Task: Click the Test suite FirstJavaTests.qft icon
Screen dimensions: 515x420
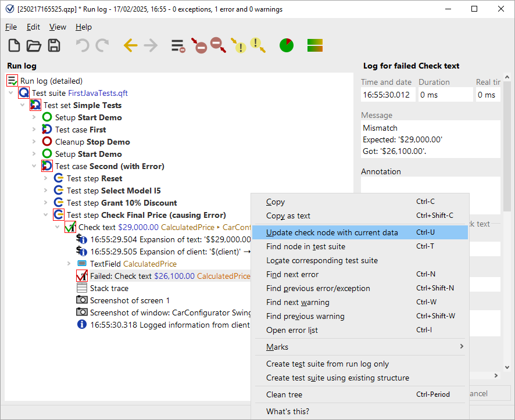Action: [x=24, y=93]
